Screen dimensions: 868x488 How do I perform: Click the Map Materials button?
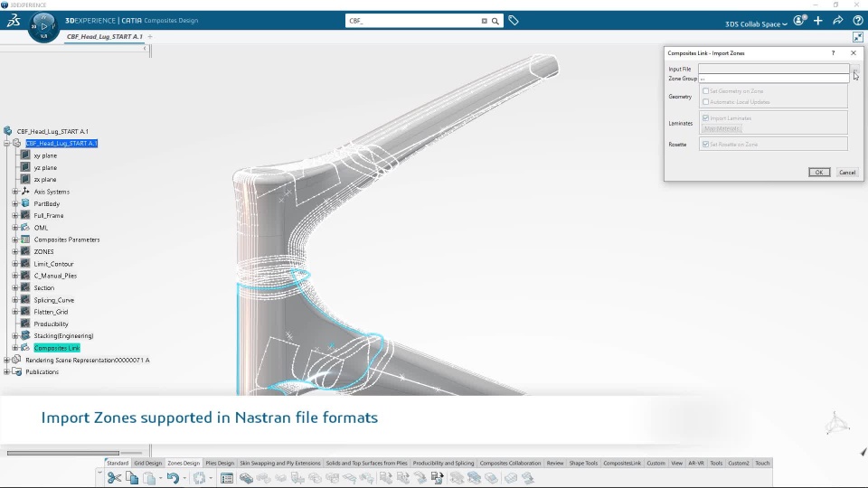(722, 128)
